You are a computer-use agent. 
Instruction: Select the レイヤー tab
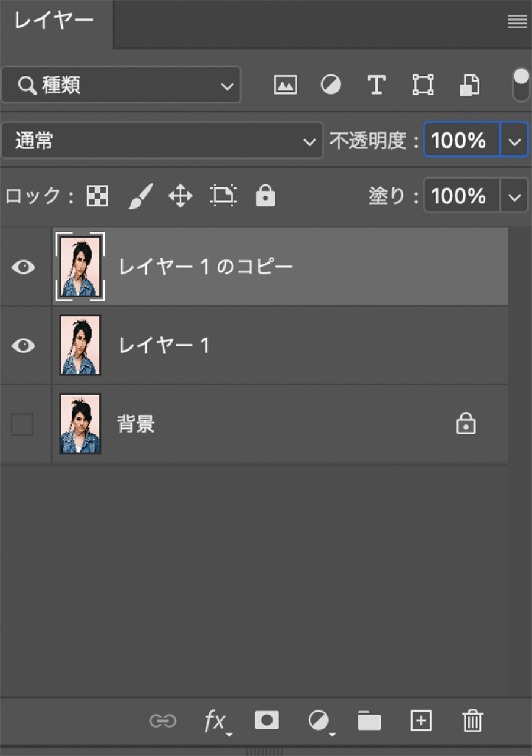point(54,21)
